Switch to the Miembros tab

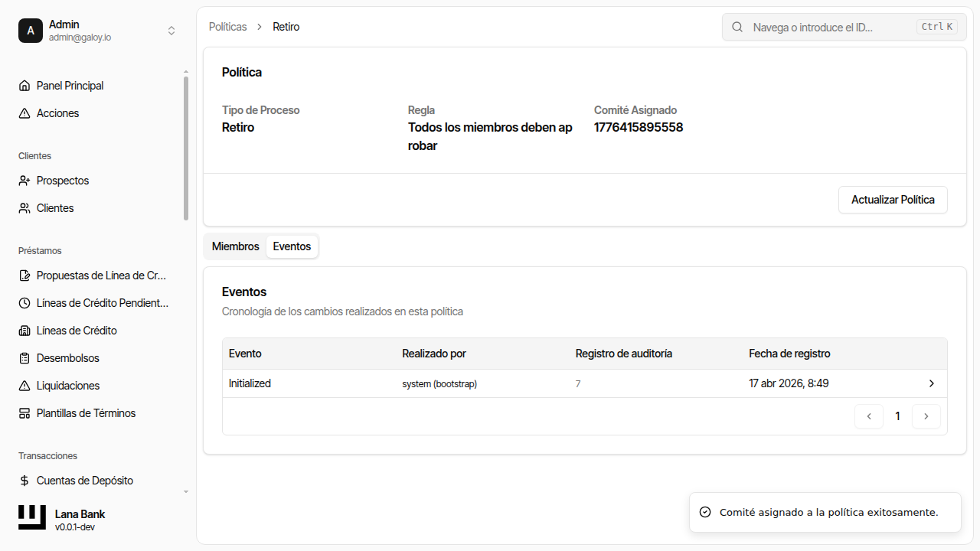[235, 246]
